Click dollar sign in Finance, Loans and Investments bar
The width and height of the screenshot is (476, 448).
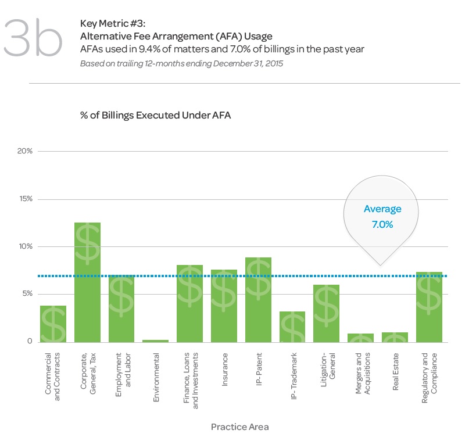pos(189,285)
